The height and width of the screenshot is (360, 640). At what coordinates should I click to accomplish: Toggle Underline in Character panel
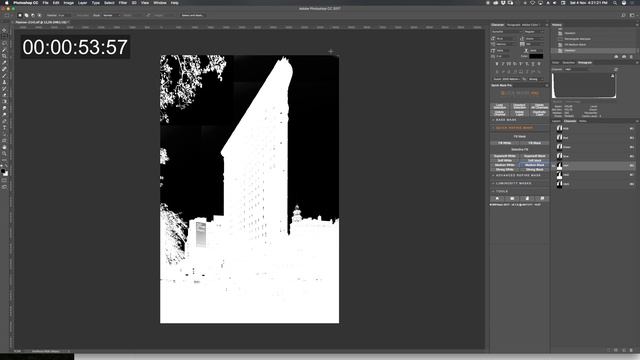(x=533, y=64)
